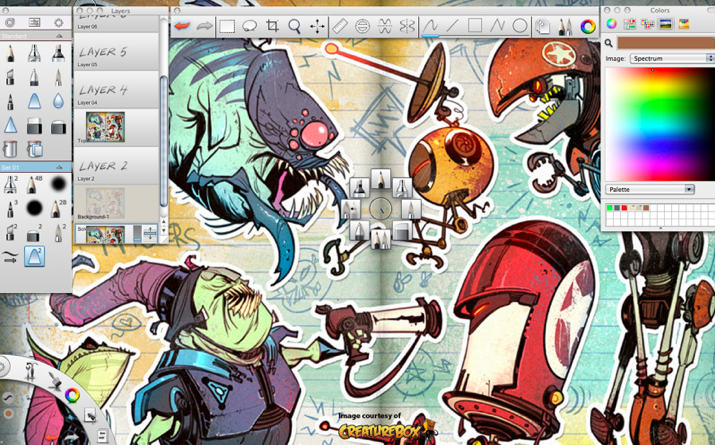
Task: Select the red saved swatch
Action: (624, 208)
